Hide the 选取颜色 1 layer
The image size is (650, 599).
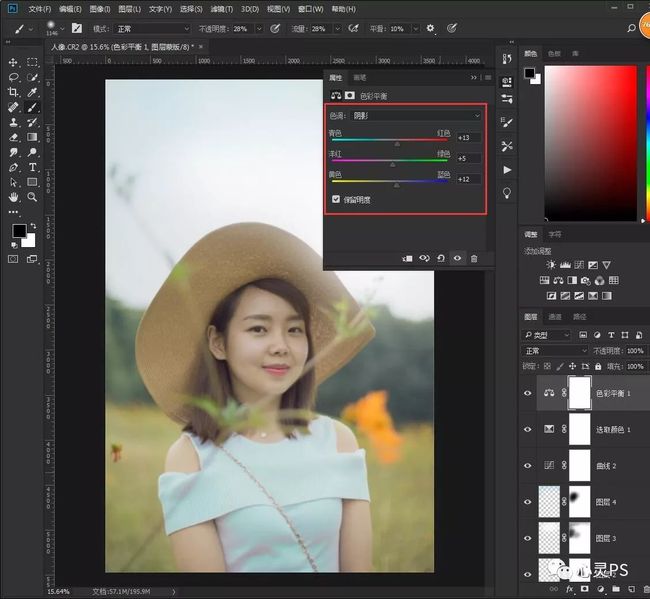click(x=527, y=429)
